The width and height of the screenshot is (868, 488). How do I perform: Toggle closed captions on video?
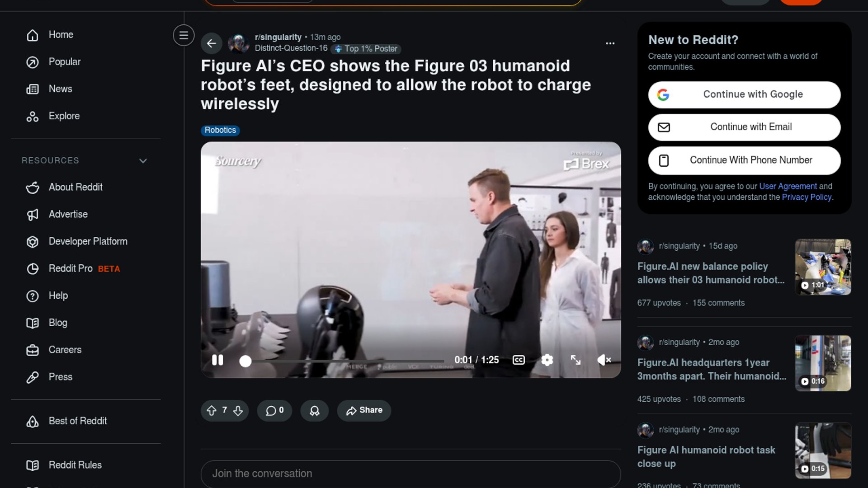(x=519, y=360)
